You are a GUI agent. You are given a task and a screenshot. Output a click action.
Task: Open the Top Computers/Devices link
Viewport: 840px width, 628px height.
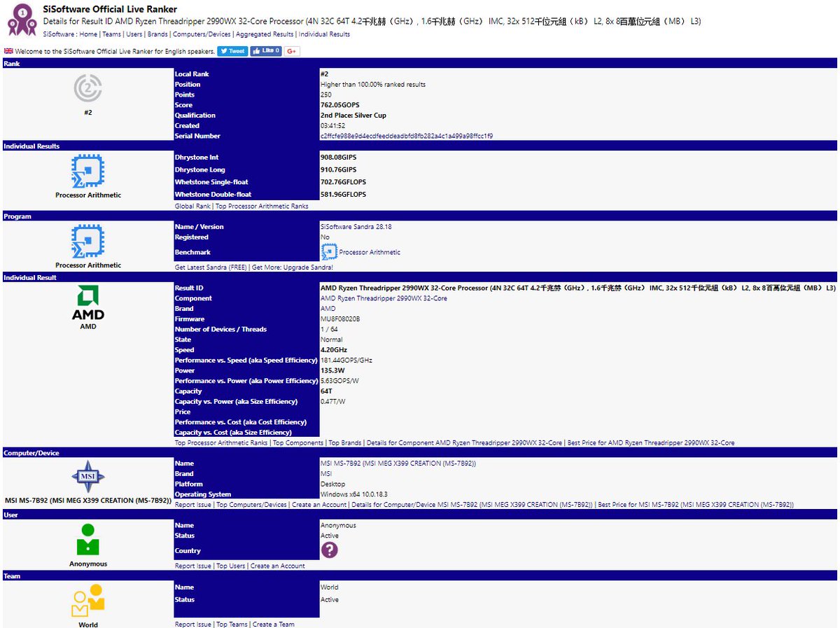coord(251,505)
